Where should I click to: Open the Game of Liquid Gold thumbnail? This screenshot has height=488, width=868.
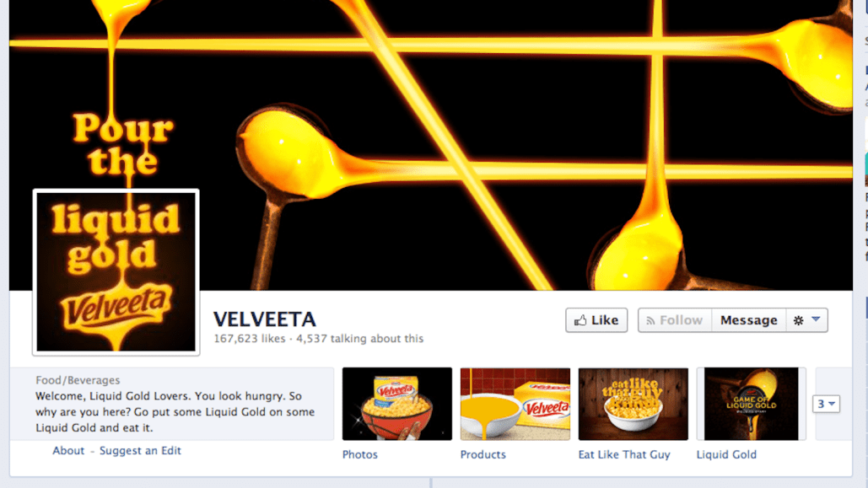(x=752, y=404)
